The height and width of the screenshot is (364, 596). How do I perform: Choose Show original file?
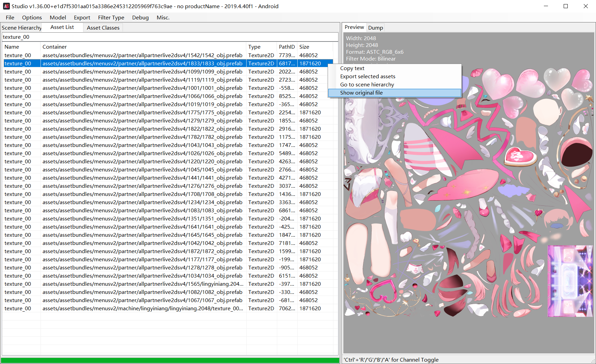pos(395,93)
